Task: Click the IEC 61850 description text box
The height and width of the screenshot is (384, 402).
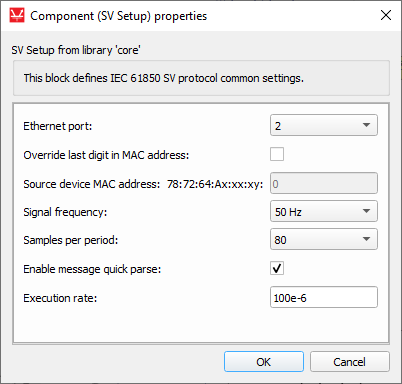Action: pos(201,78)
